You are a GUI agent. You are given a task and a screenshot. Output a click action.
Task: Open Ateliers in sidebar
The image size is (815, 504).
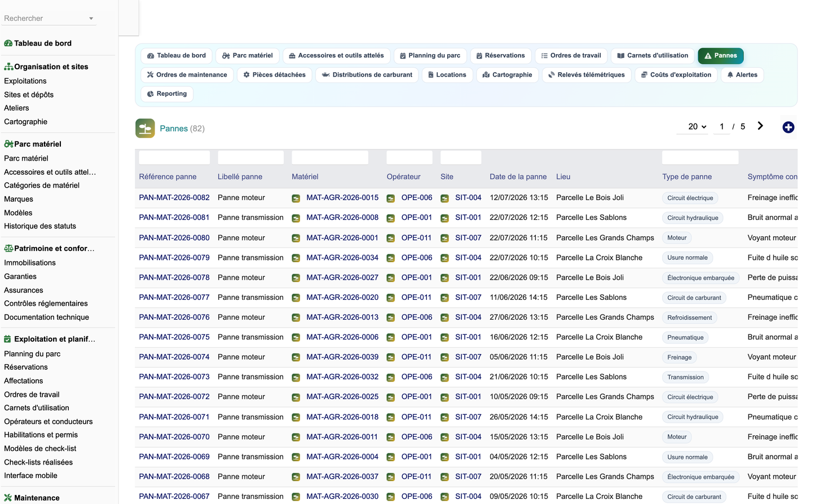(x=16, y=108)
